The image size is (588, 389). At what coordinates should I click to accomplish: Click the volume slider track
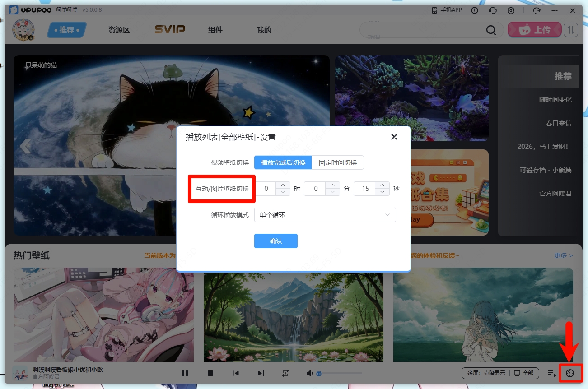coord(341,373)
